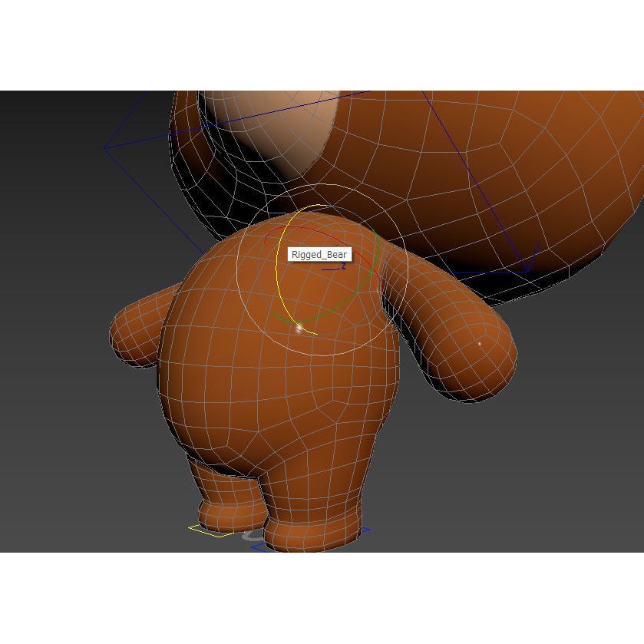
Task: Click the blue Z axis gizmo label
Action: pyautogui.click(x=343, y=266)
